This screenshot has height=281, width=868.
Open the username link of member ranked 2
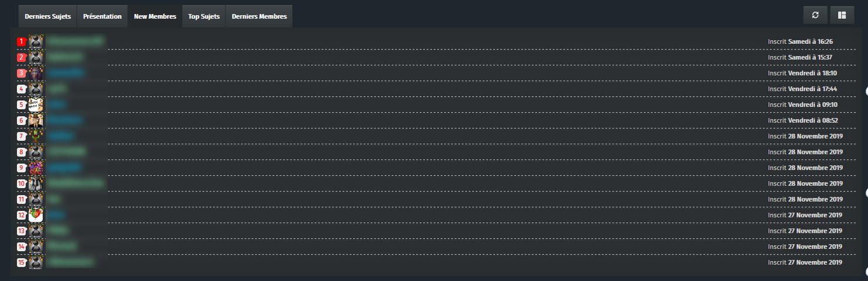(x=65, y=57)
